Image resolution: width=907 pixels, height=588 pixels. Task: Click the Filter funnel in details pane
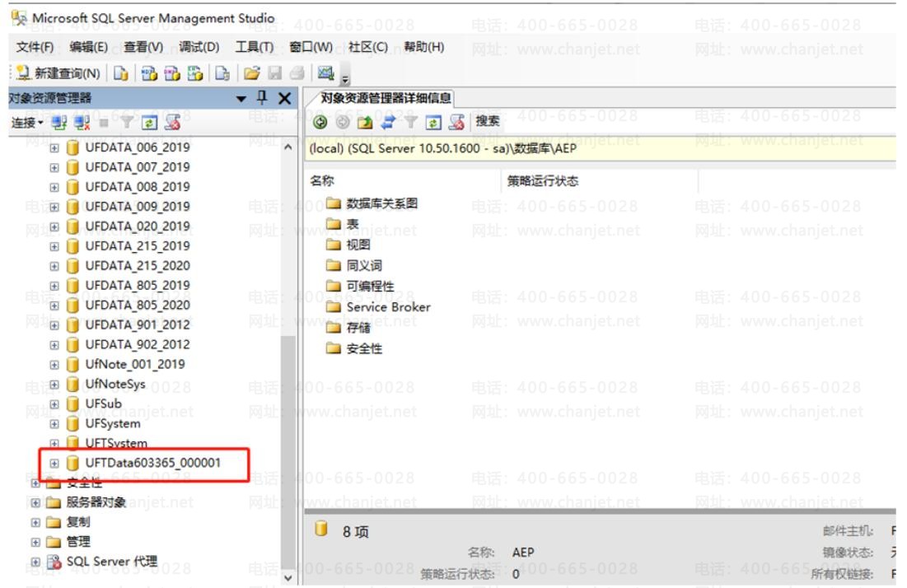411,121
